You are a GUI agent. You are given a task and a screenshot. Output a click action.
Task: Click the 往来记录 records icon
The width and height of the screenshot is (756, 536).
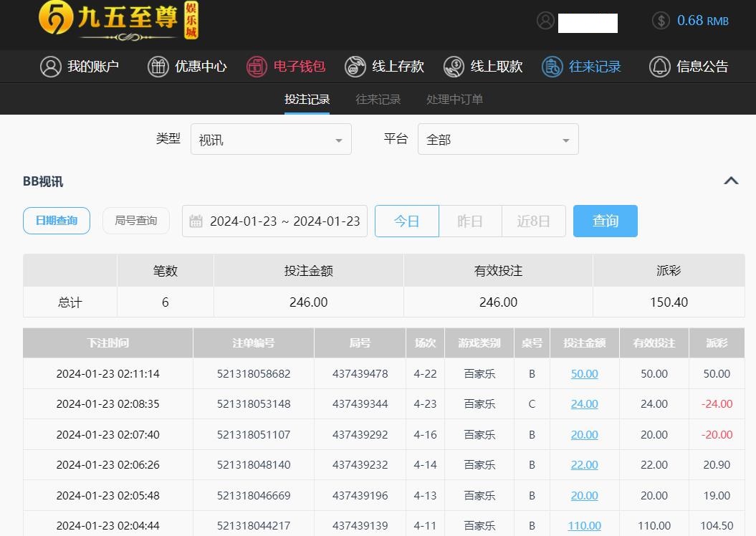[552, 67]
